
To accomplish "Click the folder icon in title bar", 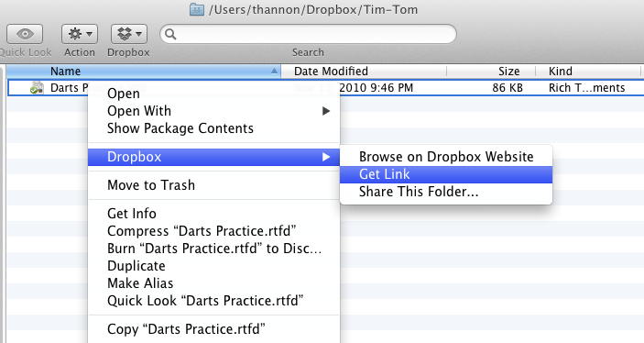I will pos(197,9).
